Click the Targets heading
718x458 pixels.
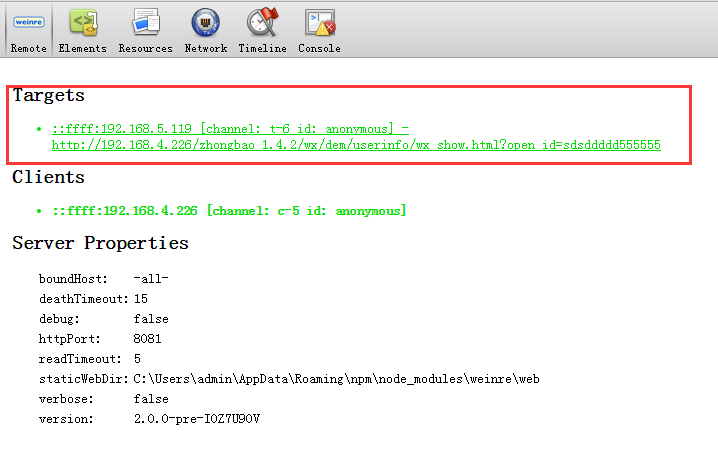coord(48,96)
